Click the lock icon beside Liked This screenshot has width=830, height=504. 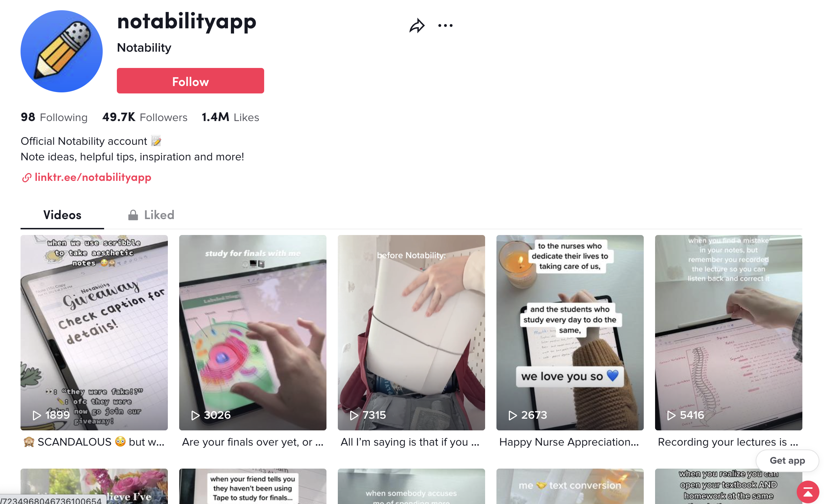coord(133,215)
